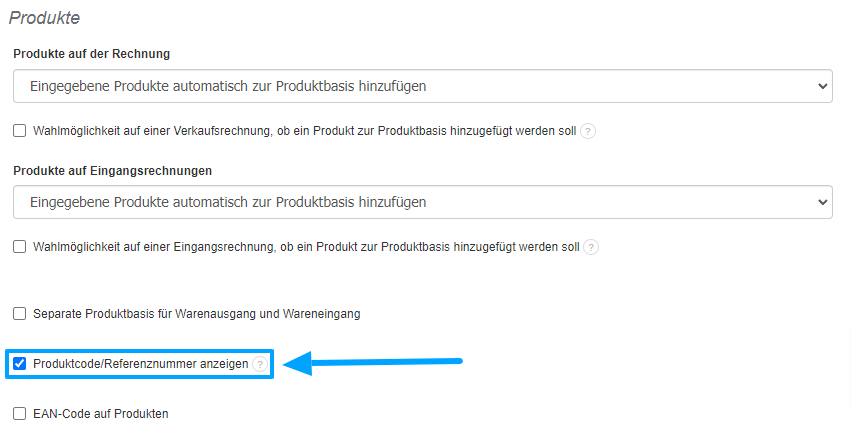The height and width of the screenshot is (431, 851).
Task: Click the 'Produkte auf der Rechnung' field label
Action: point(91,54)
